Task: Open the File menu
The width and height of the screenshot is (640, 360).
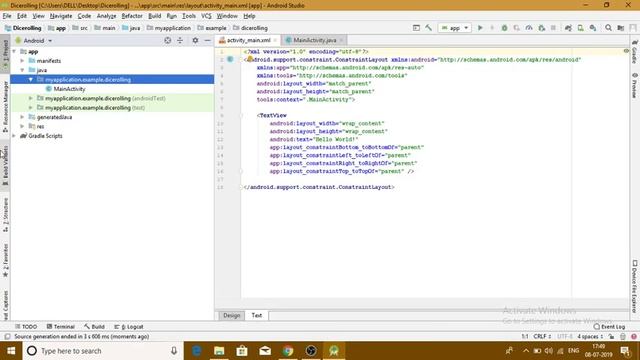Action: pyautogui.click(x=7, y=16)
